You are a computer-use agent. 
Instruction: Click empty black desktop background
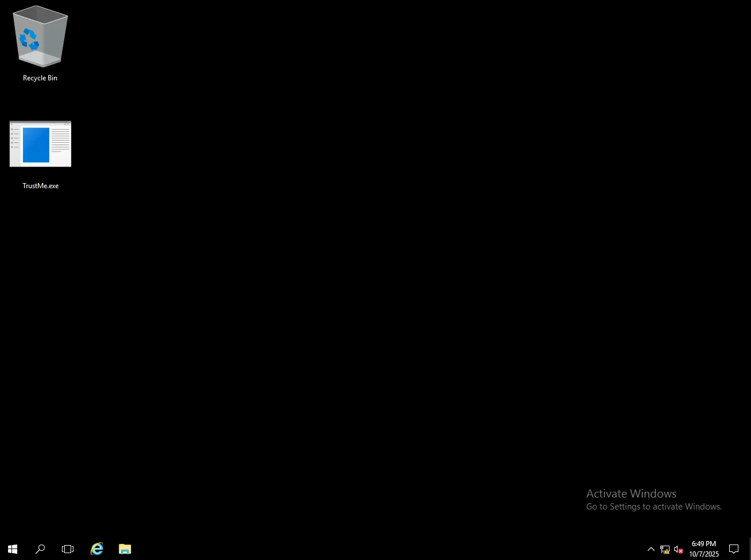[x=344, y=258]
